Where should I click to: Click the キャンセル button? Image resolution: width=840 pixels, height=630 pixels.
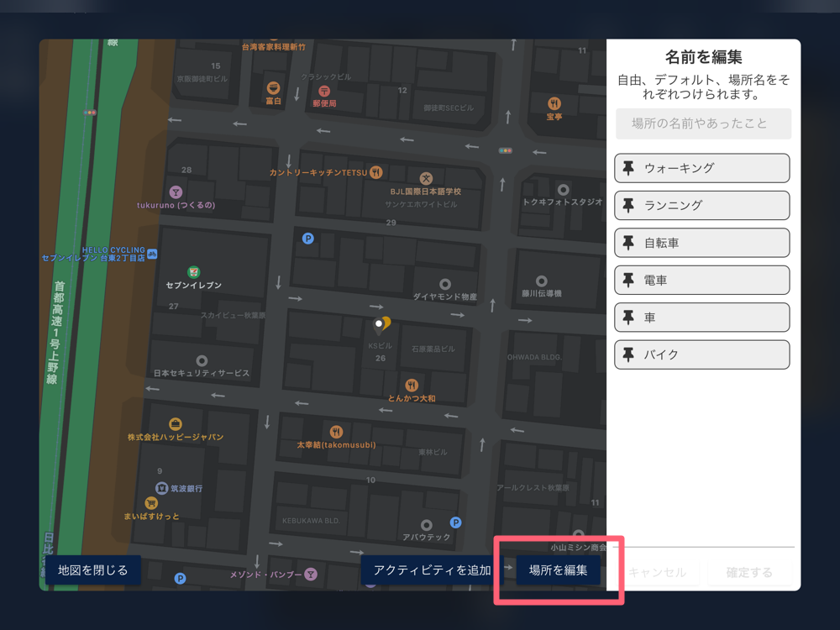pos(658,572)
